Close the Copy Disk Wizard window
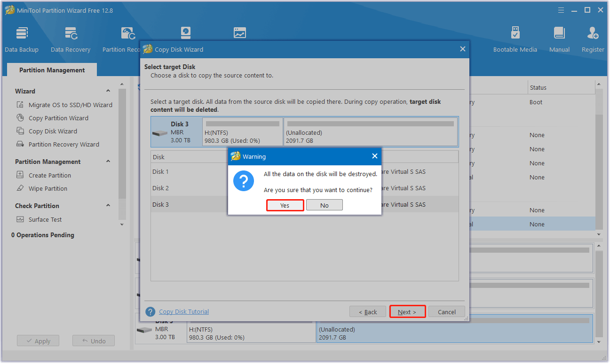Screen dimensions: 610x364 tap(463, 49)
